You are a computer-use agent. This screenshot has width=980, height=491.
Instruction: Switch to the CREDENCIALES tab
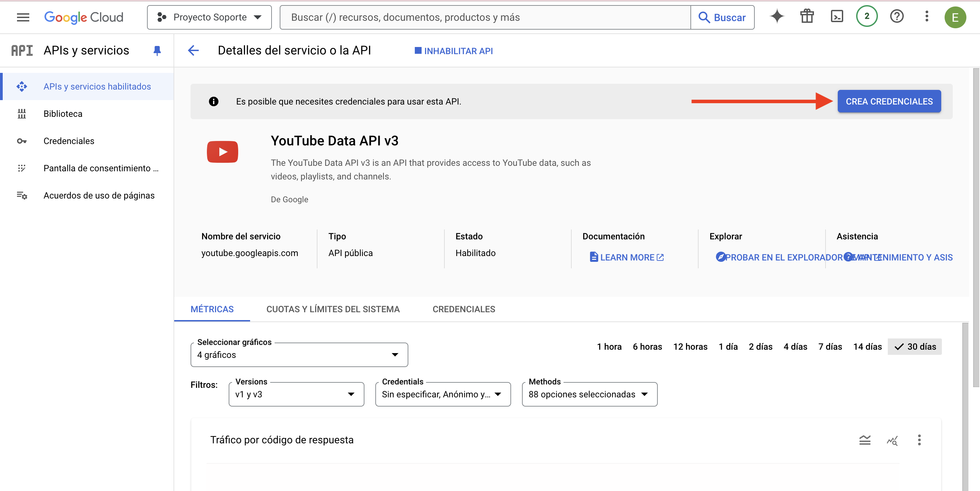click(464, 309)
